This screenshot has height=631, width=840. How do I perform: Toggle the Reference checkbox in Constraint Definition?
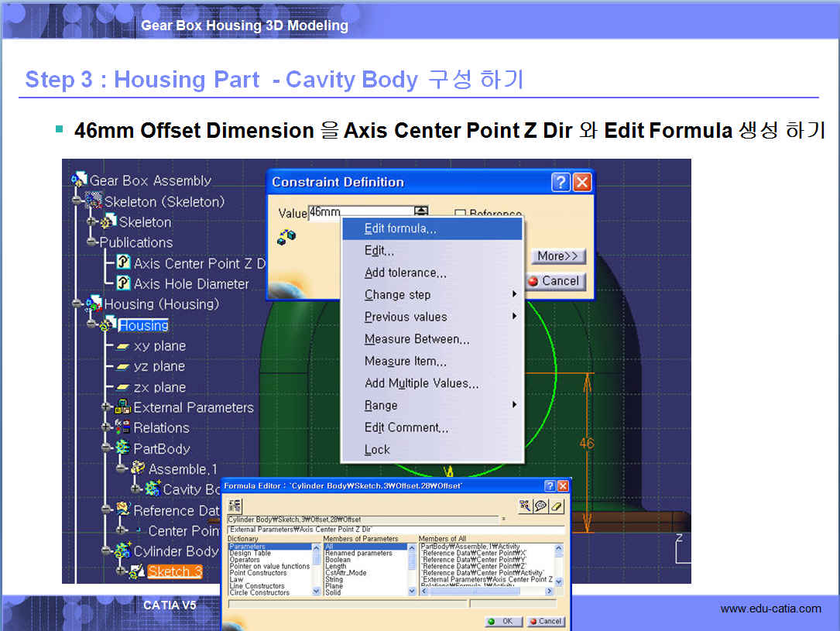click(460, 214)
